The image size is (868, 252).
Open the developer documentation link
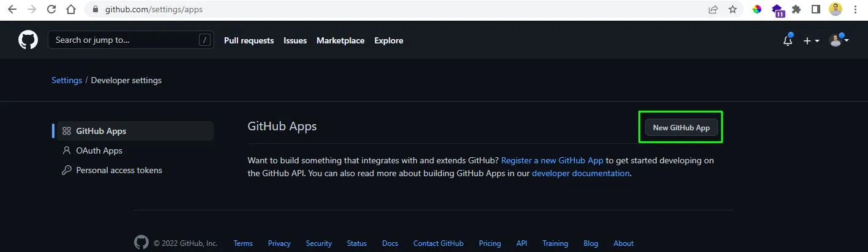[581, 173]
